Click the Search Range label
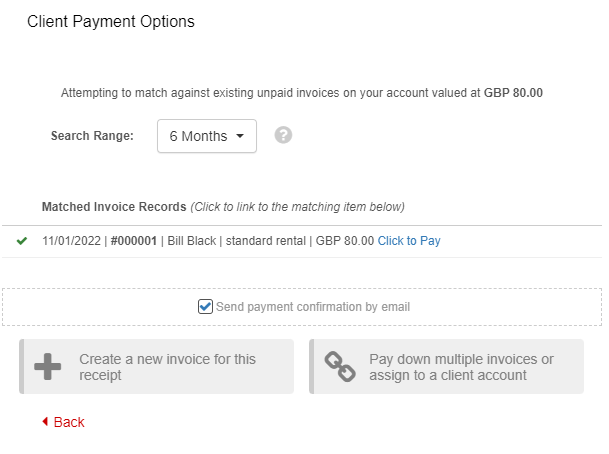Image resolution: width=609 pixels, height=454 pixels. point(92,136)
